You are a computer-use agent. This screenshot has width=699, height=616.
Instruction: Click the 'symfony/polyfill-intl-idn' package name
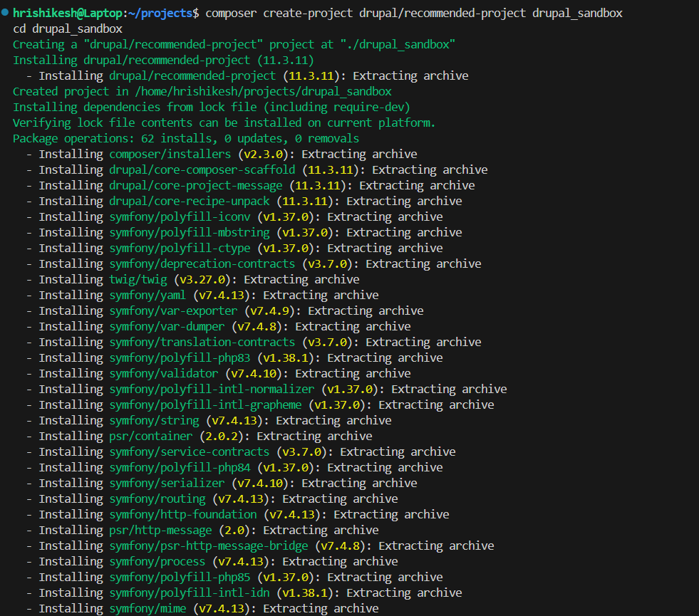[190, 592]
